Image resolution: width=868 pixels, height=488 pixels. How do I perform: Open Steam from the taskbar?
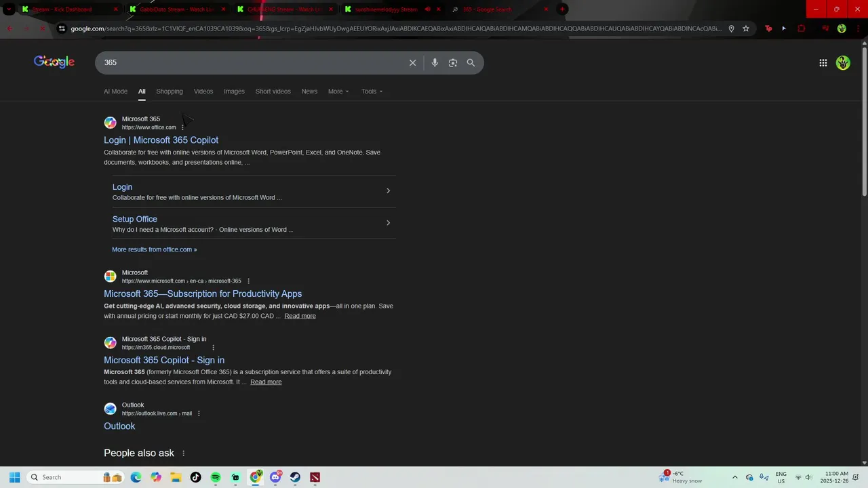(295, 477)
